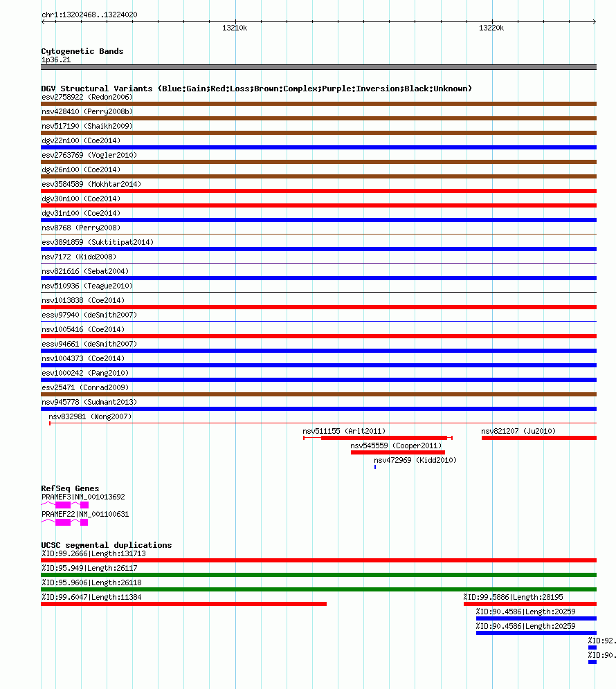616x689 pixels.
Task: Click the 1p36.21 band label
Action: pyautogui.click(x=56, y=59)
